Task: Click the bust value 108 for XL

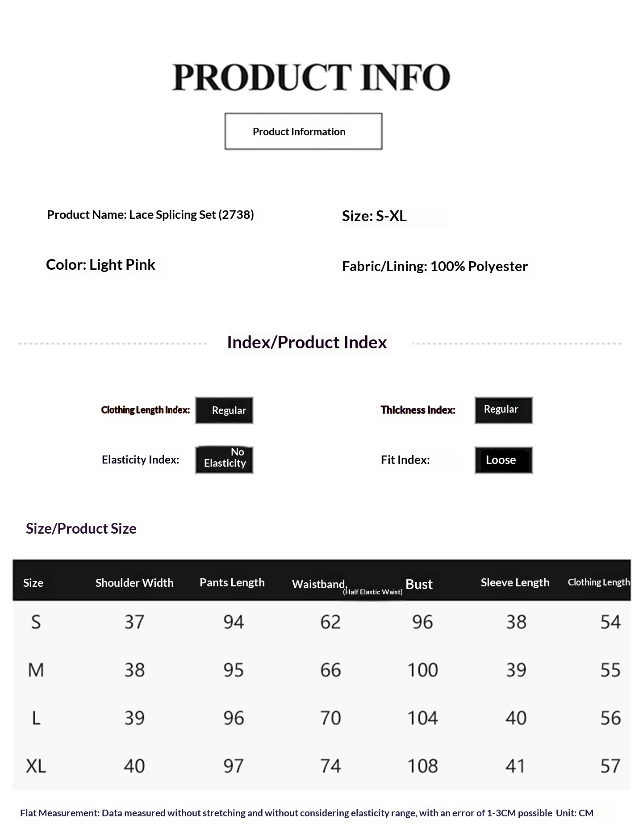Action: [422, 766]
